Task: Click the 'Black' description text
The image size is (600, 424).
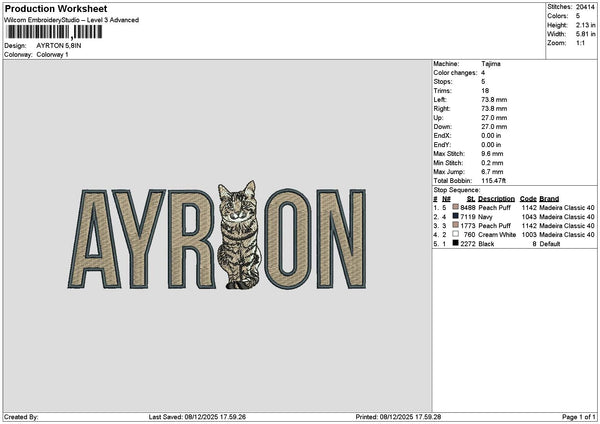Action: click(x=486, y=244)
